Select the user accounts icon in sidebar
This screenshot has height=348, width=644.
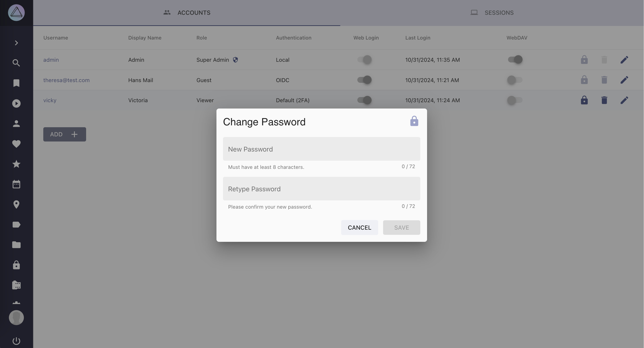[x=16, y=123]
